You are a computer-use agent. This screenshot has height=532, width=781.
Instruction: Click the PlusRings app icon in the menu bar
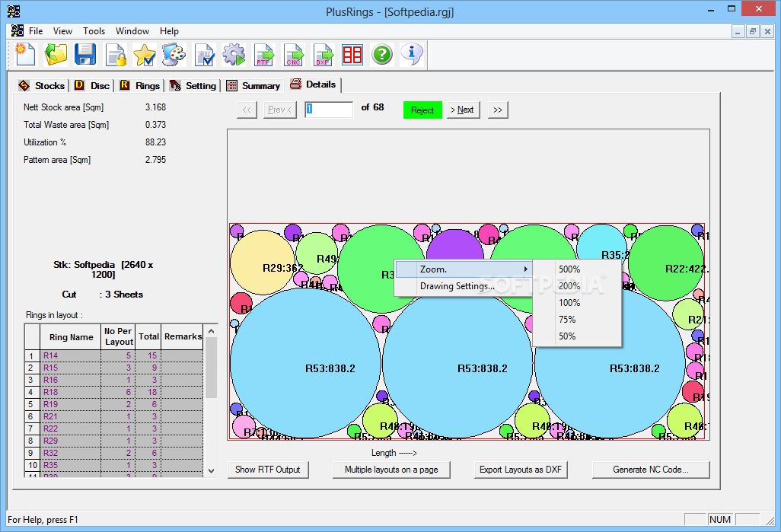click(x=17, y=30)
